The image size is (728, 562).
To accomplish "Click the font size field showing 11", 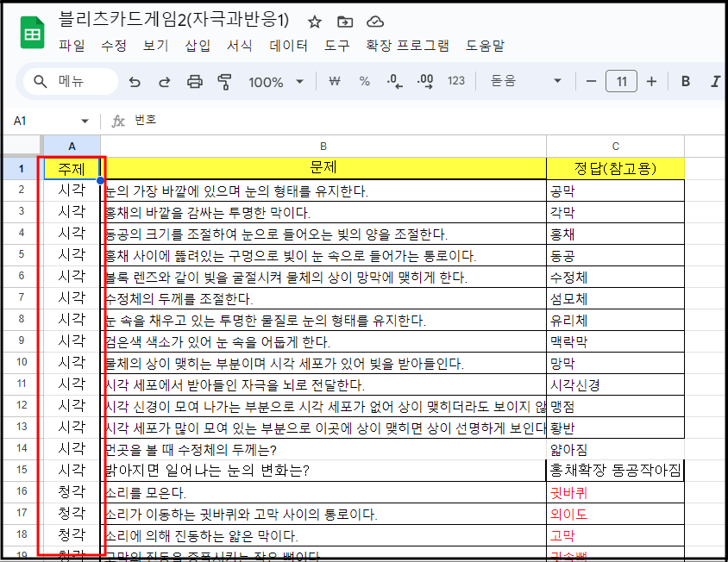I will [621, 82].
